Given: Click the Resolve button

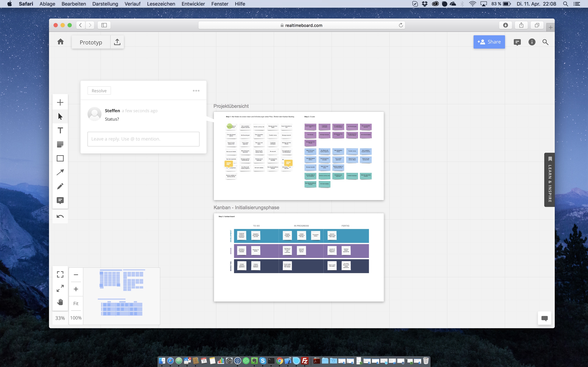Looking at the screenshot, I should click(99, 91).
